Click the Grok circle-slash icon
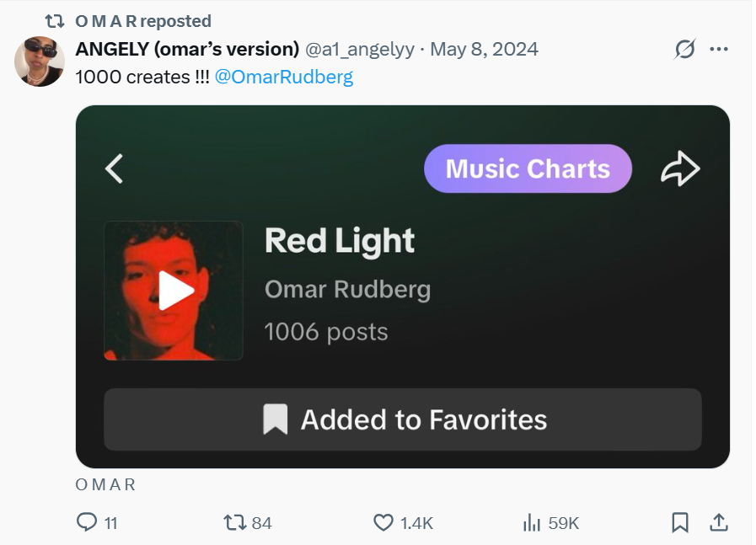Screen dimensions: 756x545 685,49
